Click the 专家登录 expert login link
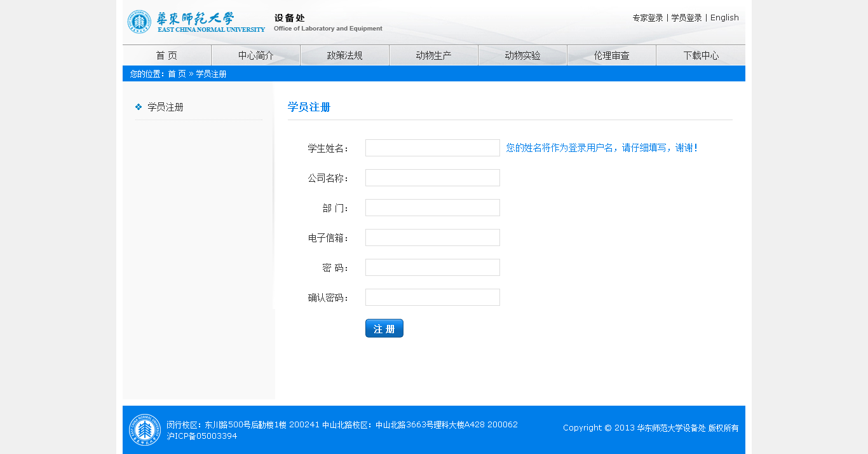This screenshot has height=454, width=868. [x=648, y=18]
